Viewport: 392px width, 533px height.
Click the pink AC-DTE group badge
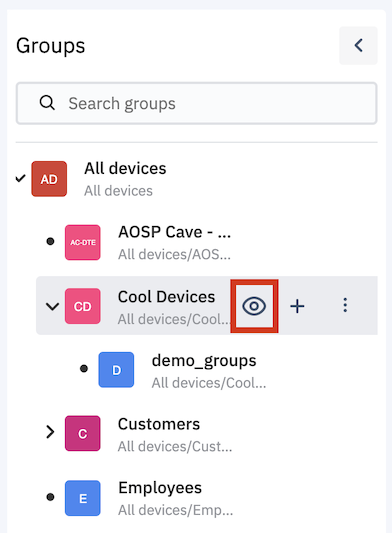coord(83,242)
